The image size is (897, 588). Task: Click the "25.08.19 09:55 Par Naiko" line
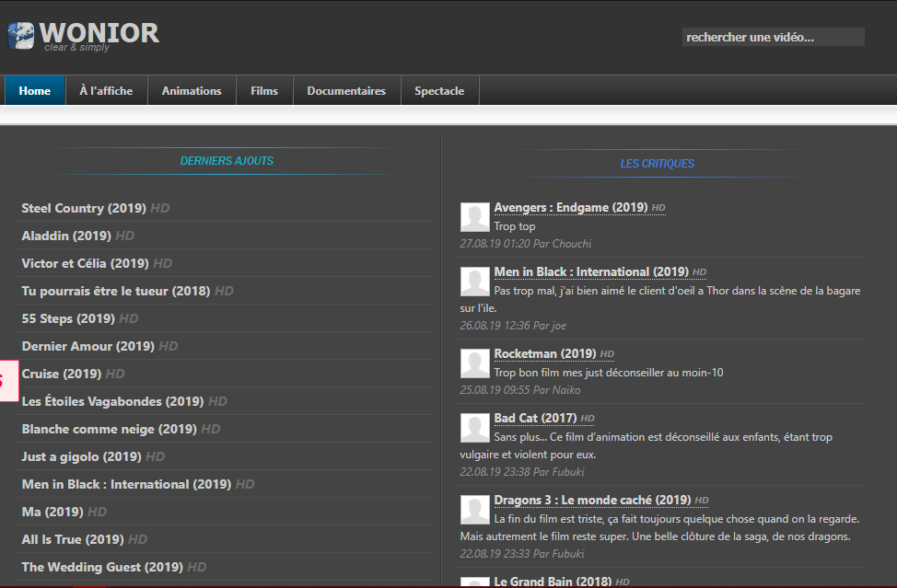coord(520,390)
